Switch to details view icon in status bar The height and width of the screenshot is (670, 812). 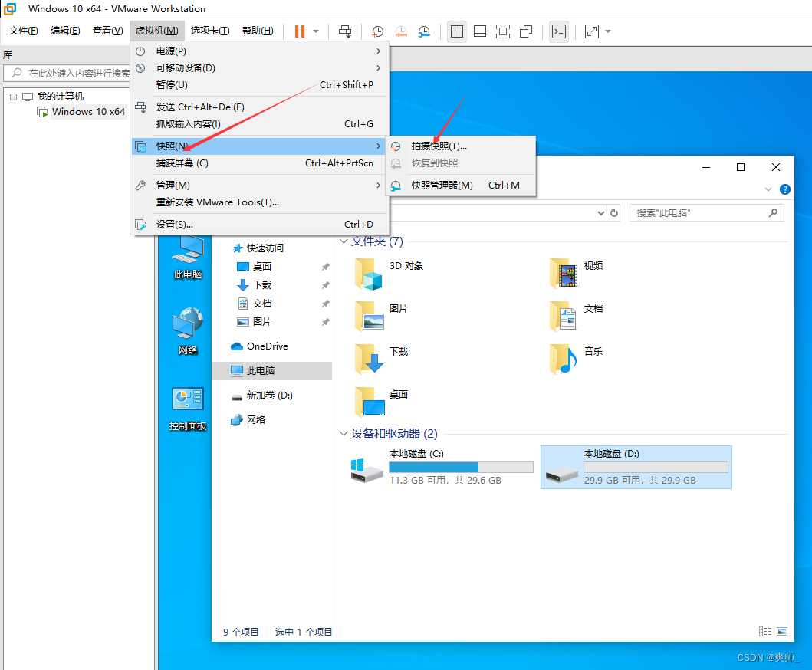tap(765, 631)
